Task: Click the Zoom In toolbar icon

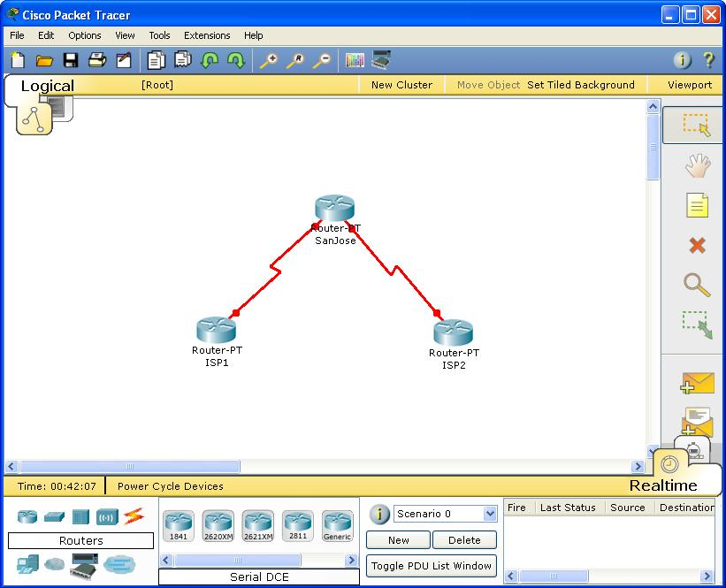Action: pos(267,61)
